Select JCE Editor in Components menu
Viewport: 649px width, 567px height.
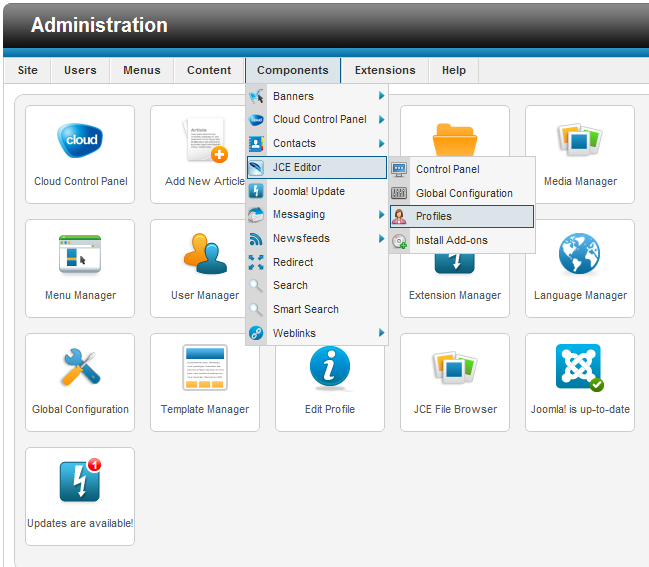[x=317, y=168]
